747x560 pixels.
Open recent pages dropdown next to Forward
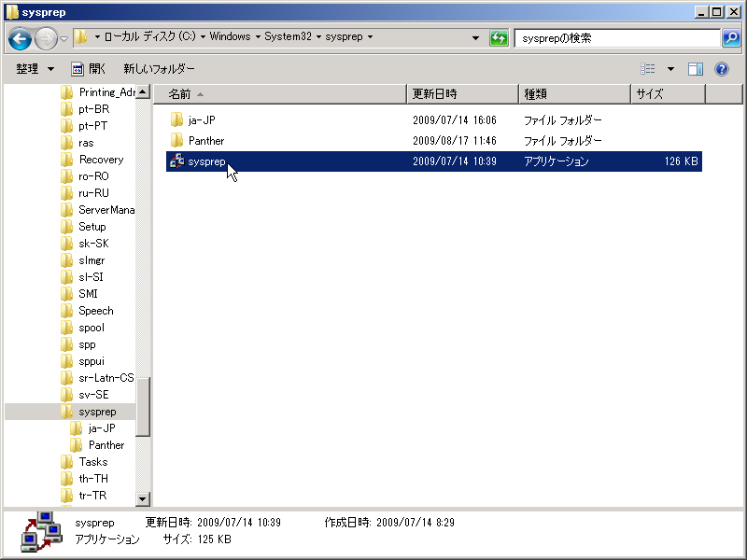coord(63,38)
